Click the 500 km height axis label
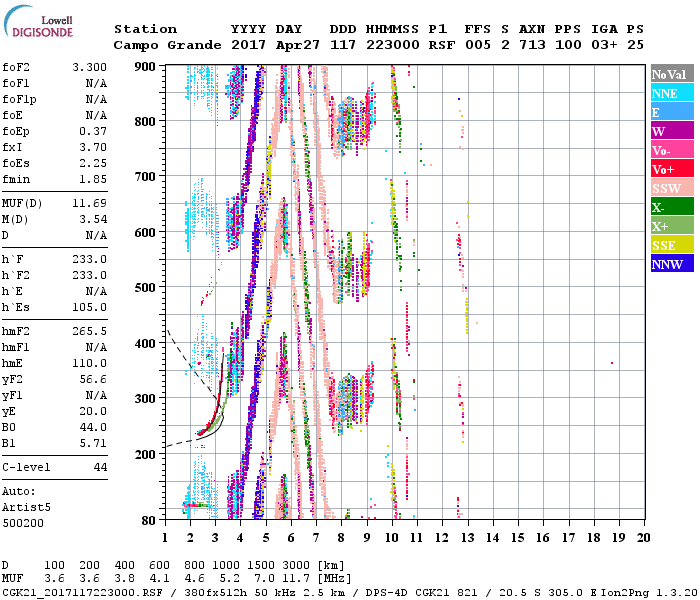This screenshot has width=700, height=600. point(145,288)
